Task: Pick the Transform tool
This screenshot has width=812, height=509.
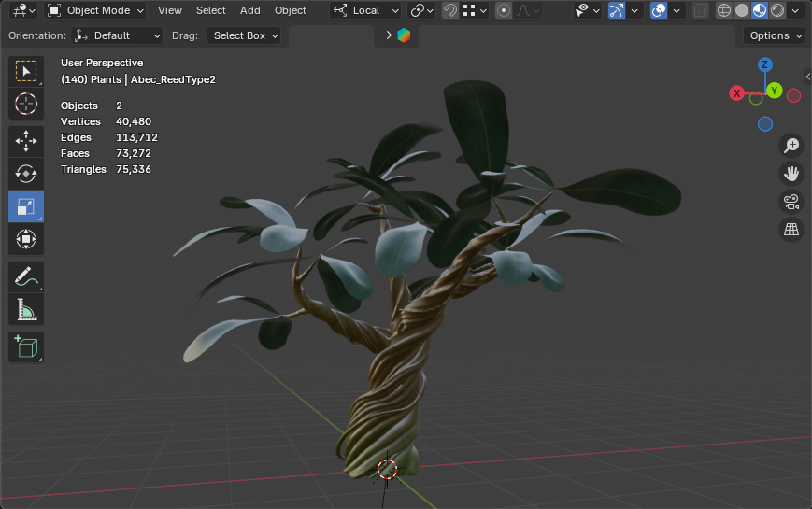Action: tap(26, 240)
